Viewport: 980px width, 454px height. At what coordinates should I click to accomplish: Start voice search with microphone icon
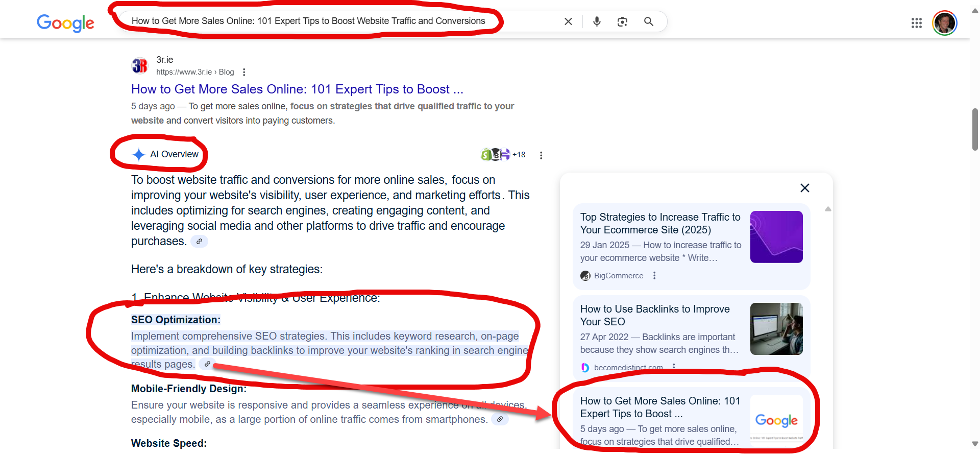tap(597, 21)
